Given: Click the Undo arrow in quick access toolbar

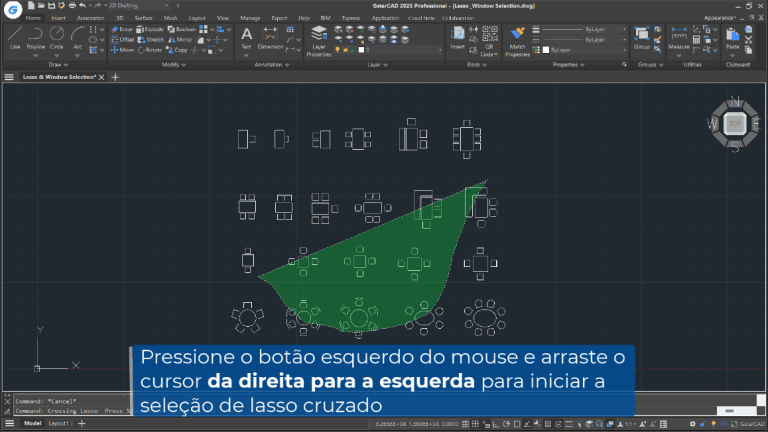Looking at the screenshot, I should tap(82, 6).
